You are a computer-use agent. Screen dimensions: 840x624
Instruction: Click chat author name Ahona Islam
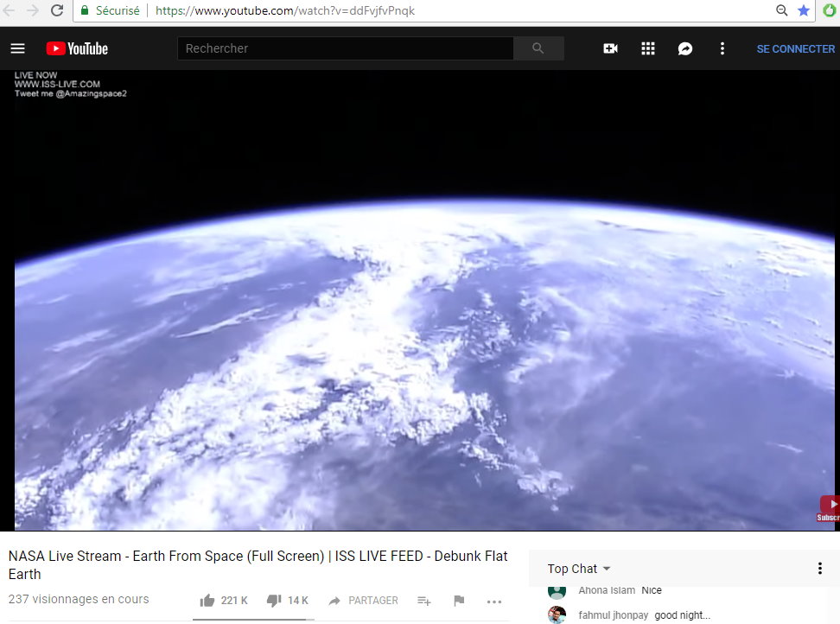(607, 590)
